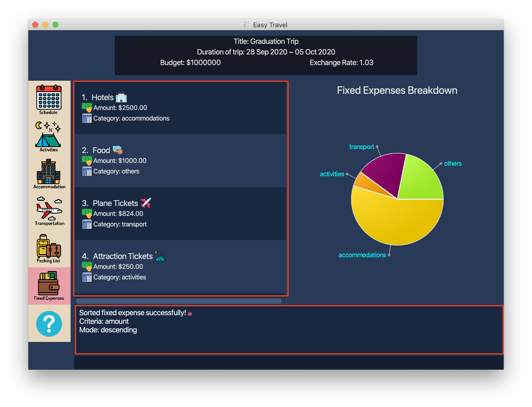Select the green others pie slice
Viewport: 532px width, 407px height.
tap(422, 180)
